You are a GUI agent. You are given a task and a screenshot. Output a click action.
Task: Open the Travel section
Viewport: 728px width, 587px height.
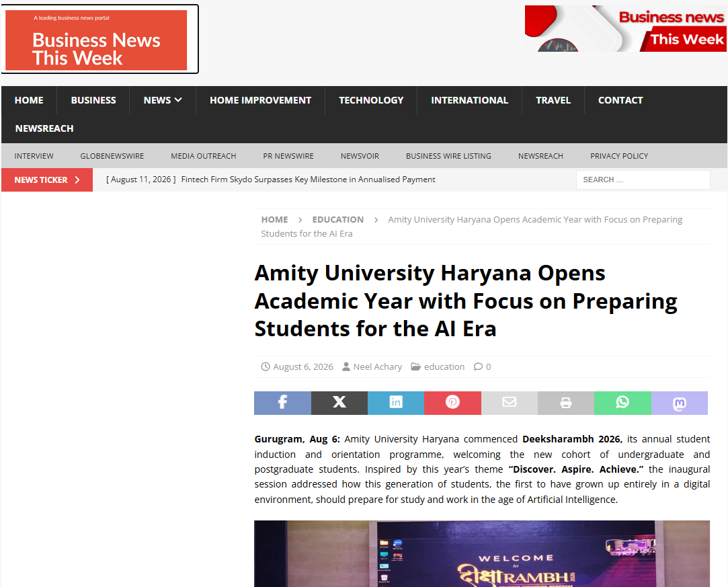coord(553,100)
